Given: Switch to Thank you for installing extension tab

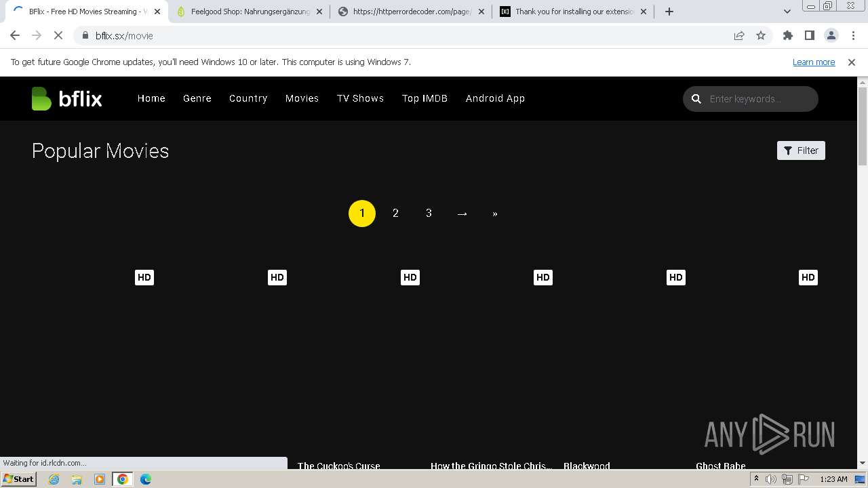Looking at the screenshot, I should click(574, 12).
